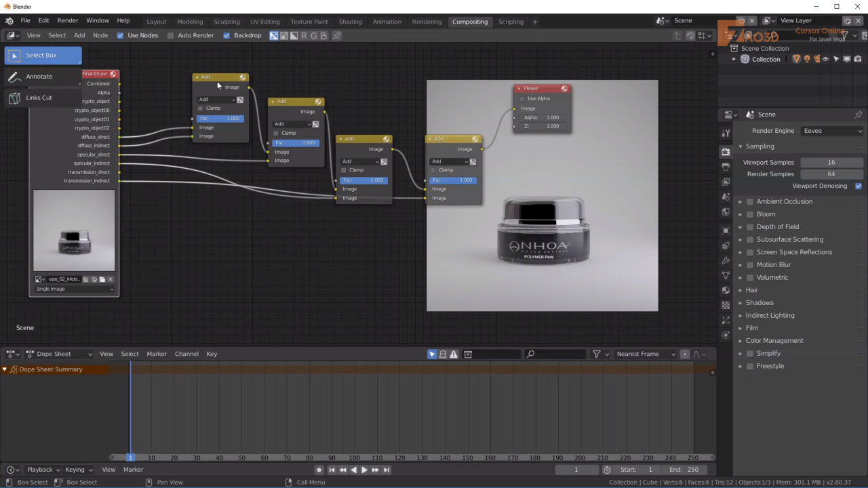The height and width of the screenshot is (488, 868).
Task: Play animation forward
Action: pos(364,470)
